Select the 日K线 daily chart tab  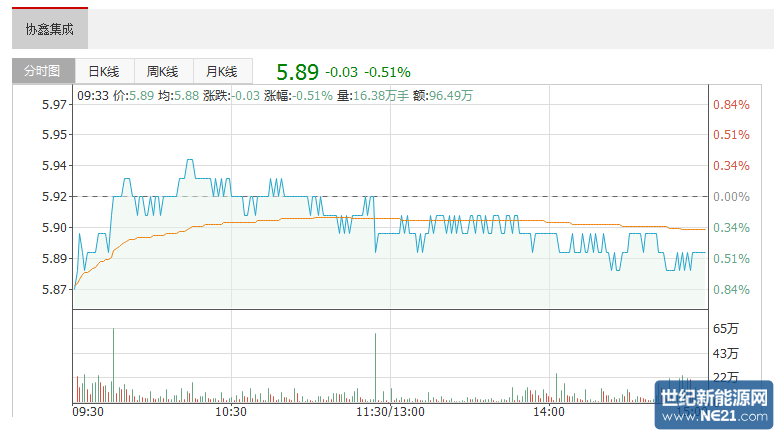tap(104, 71)
